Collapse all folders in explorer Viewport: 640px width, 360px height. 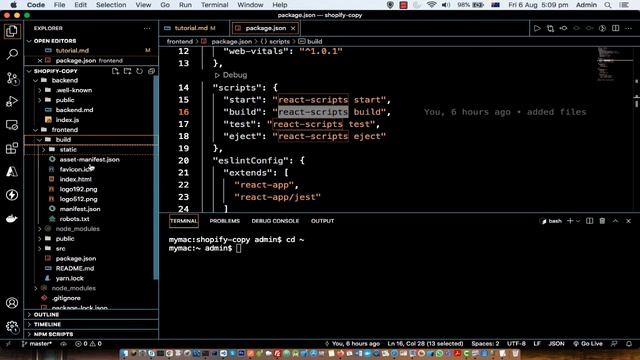151,71
